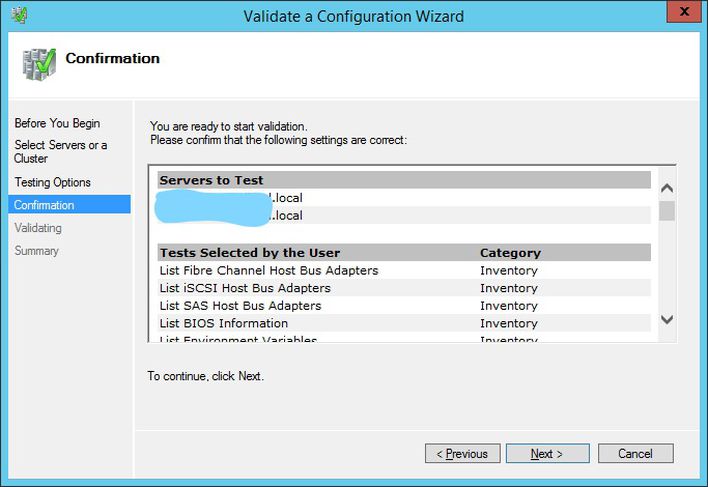Image resolution: width=708 pixels, height=487 pixels.
Task: Click the scrollbar thumb in settings list
Action: pyautogui.click(x=667, y=210)
